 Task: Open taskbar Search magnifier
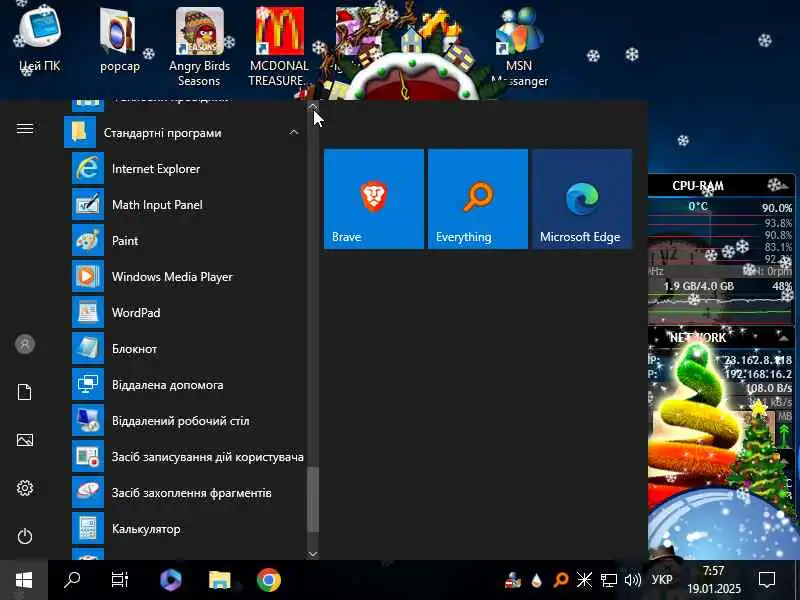[x=72, y=580]
